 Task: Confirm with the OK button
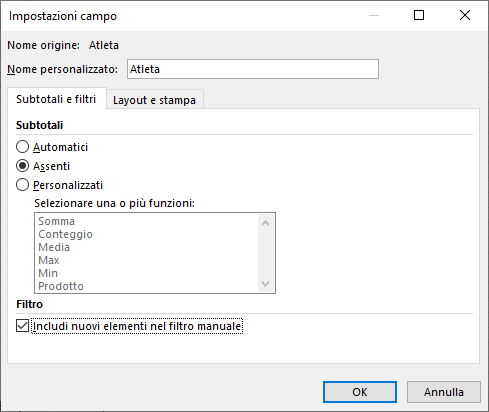(360, 392)
